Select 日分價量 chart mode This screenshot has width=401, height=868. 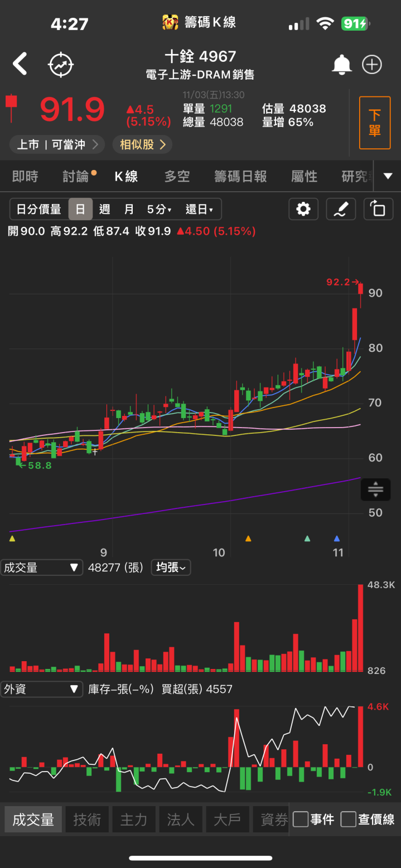click(39, 209)
